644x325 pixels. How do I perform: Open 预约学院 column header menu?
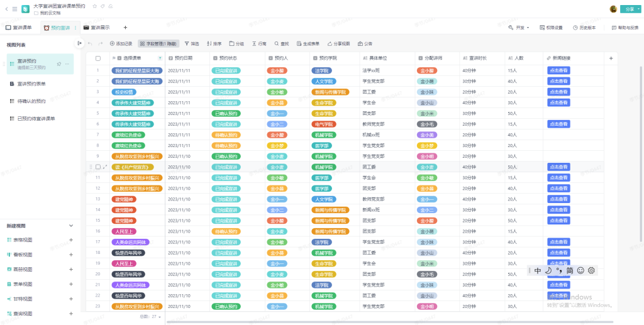point(335,58)
